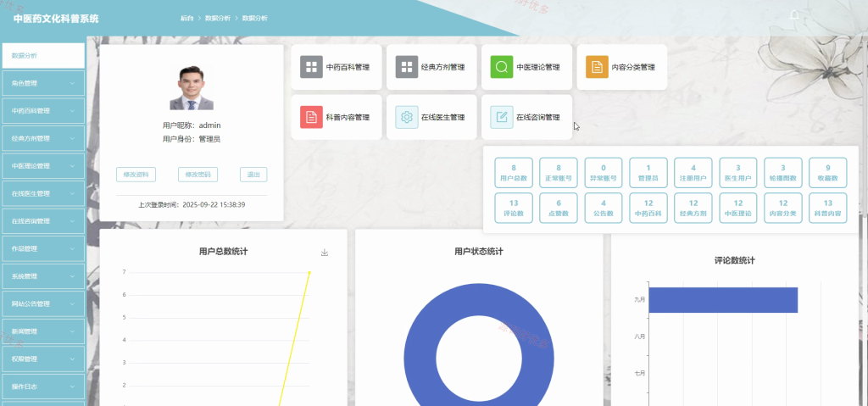Image resolution: width=868 pixels, height=406 pixels.
Task: Open the 操作日志 sidebar menu
Action: coord(43,386)
